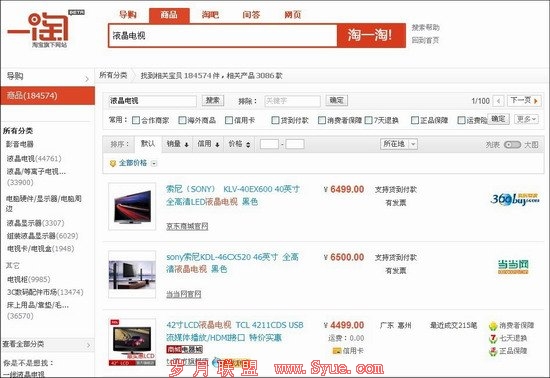This screenshot has height=378, width=550.
Task: Open the 当当网 merchant logo
Action: click(x=513, y=267)
